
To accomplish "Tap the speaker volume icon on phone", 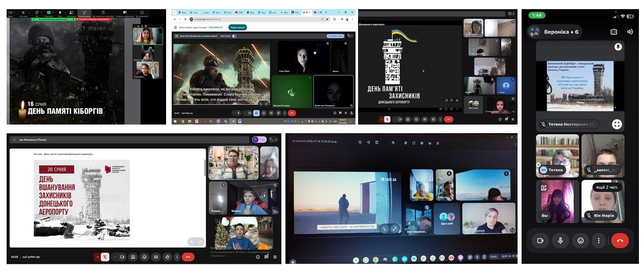I will 630,32.
